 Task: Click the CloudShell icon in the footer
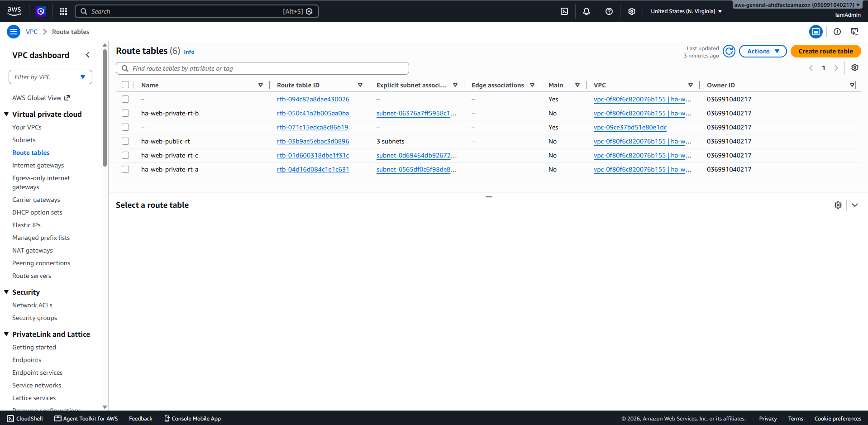(10, 419)
